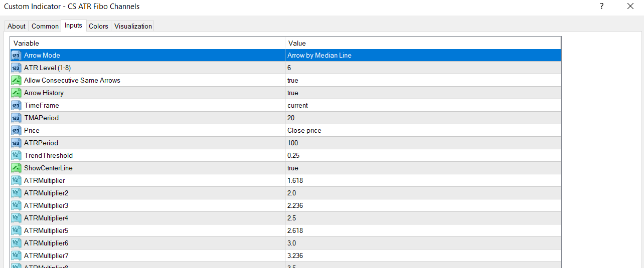Click the integer icon beside ATRPeriod
Image resolution: width=644 pixels, height=268 pixels.
[x=16, y=143]
